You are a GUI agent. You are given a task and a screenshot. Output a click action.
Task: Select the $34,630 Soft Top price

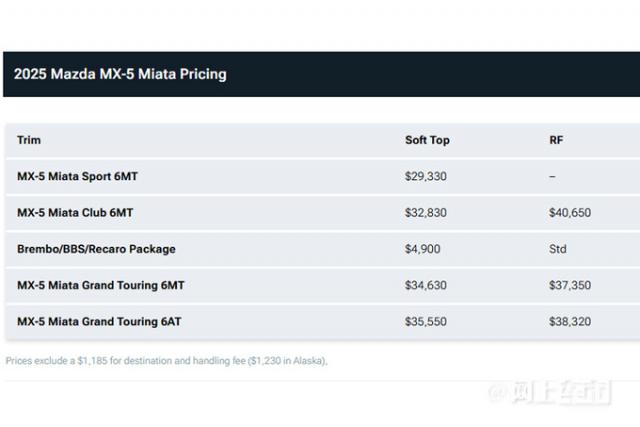[x=426, y=285]
